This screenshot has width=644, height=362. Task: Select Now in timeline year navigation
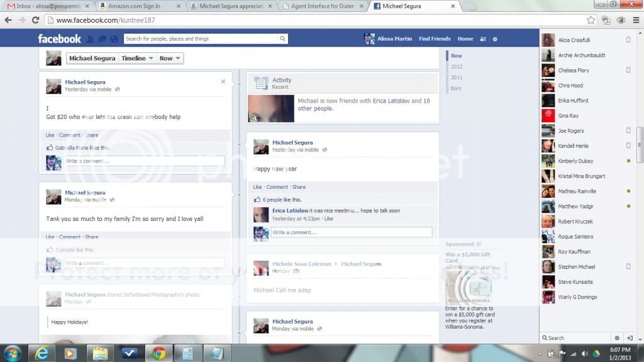tap(457, 55)
